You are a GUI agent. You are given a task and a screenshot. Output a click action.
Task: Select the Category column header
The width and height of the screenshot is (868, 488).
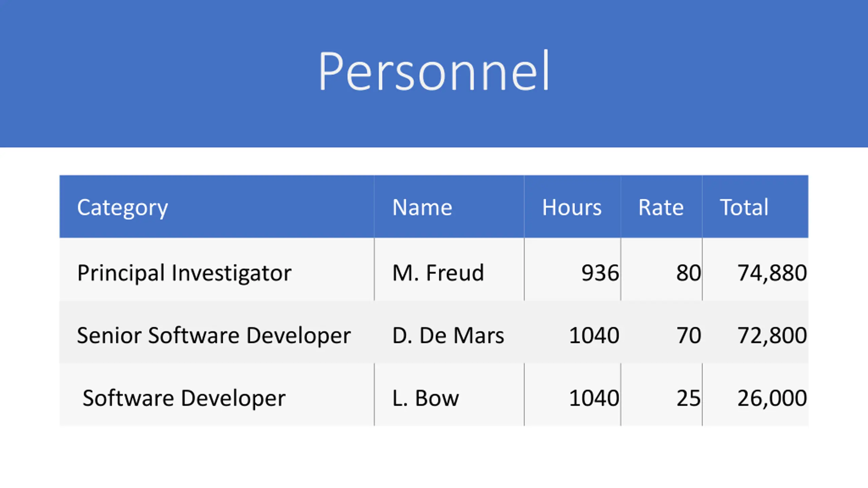(x=217, y=207)
